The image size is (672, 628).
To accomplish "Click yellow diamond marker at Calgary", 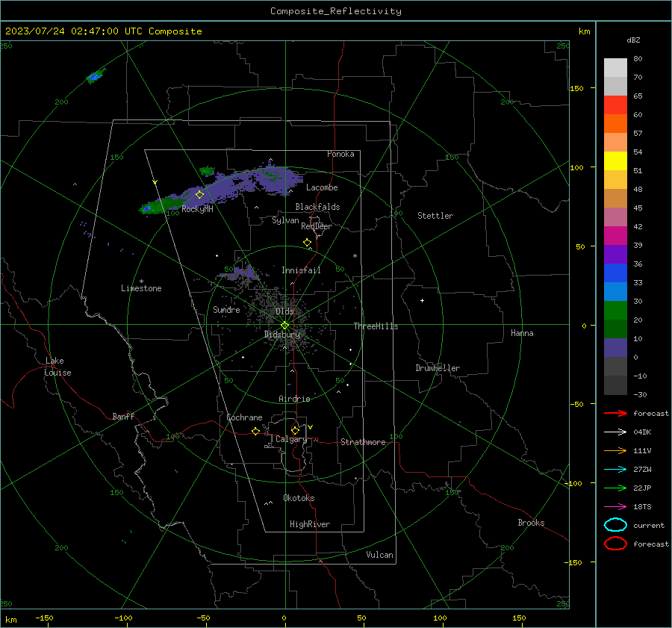I will 295,430.
